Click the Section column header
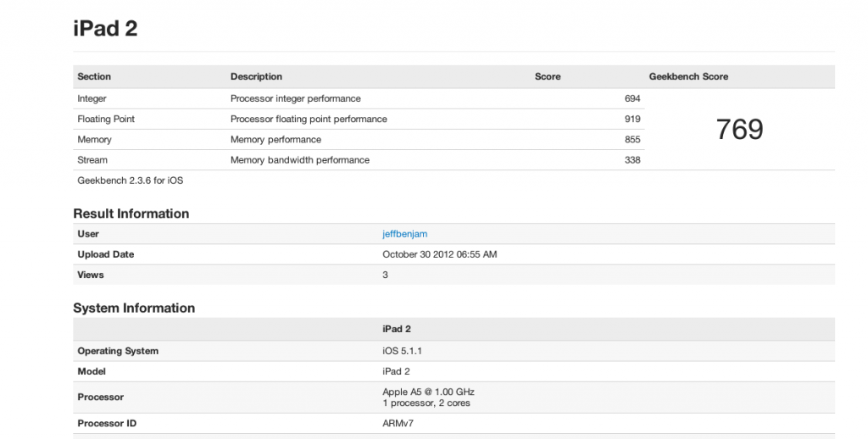 [94, 77]
